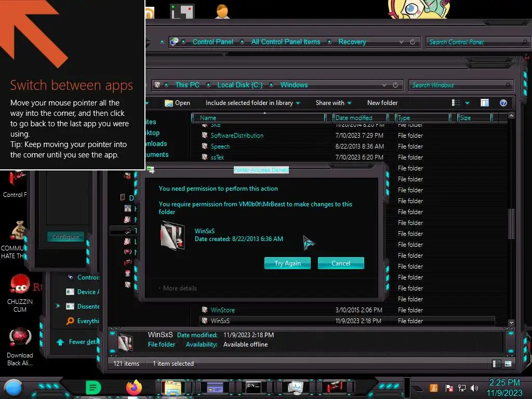Click the Control Panel breadcrumb segment

click(x=212, y=42)
